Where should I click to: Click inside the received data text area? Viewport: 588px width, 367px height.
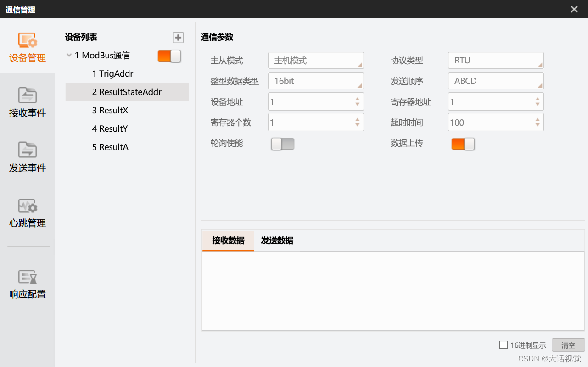[393, 291]
